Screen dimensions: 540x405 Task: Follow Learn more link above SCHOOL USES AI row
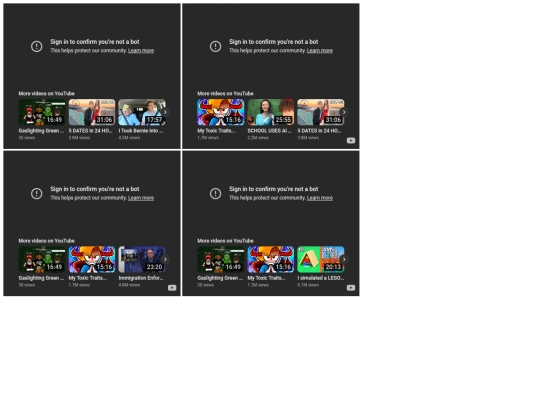click(x=320, y=51)
